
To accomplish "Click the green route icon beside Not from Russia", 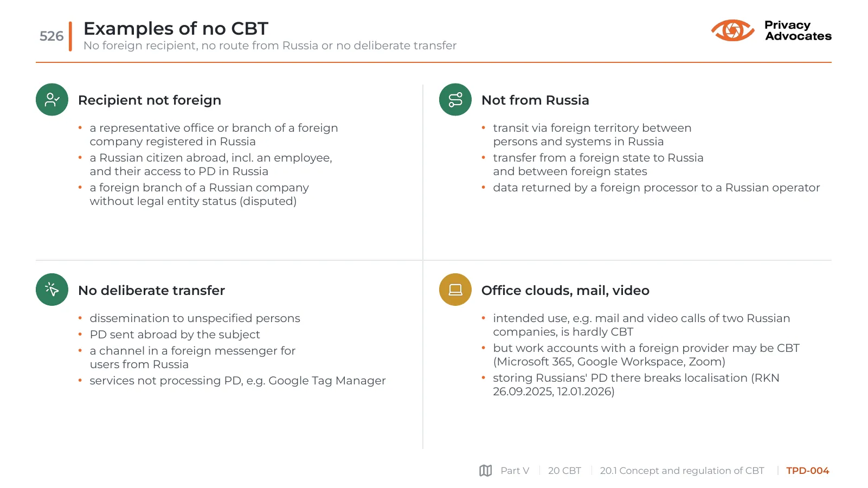I will point(455,100).
